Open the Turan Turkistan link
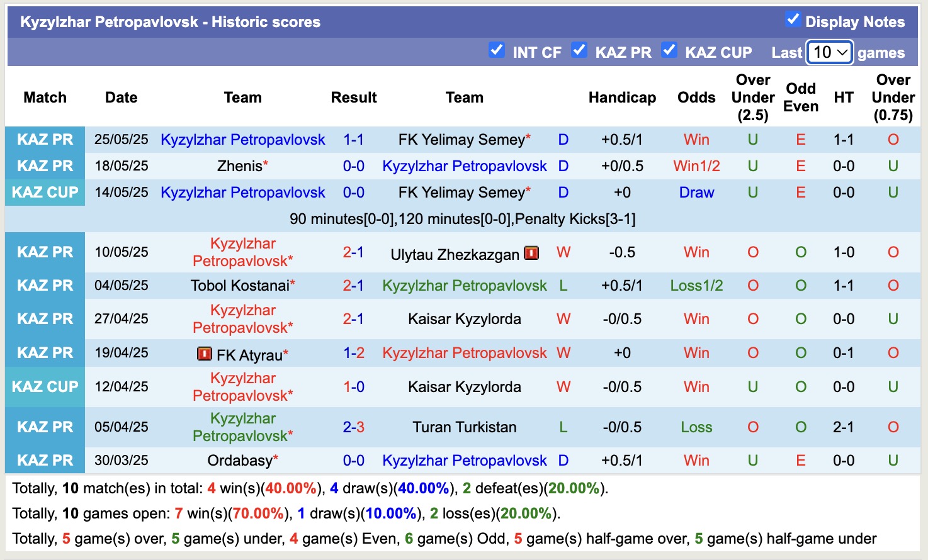 (x=465, y=427)
